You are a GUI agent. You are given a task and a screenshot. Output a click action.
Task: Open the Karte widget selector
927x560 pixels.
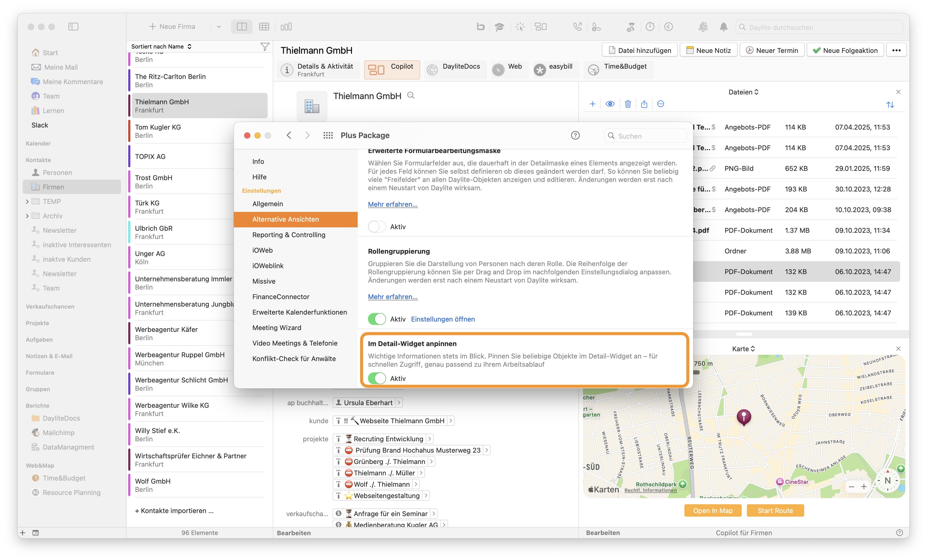(x=744, y=349)
